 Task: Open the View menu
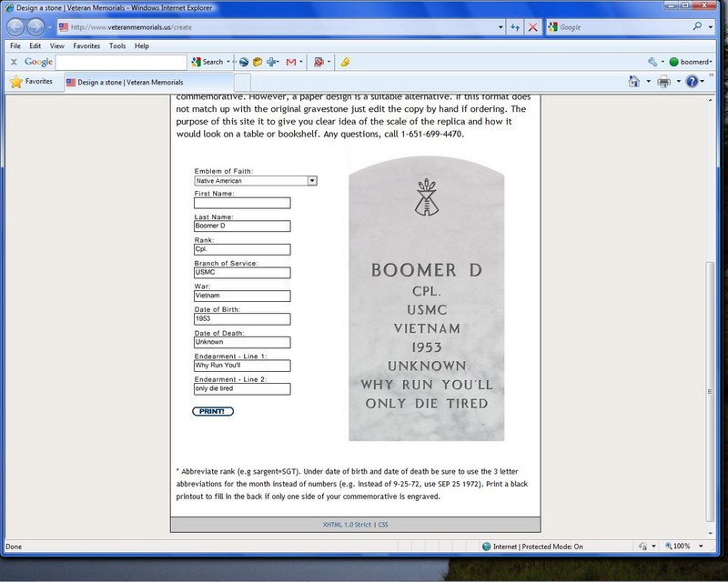click(57, 46)
